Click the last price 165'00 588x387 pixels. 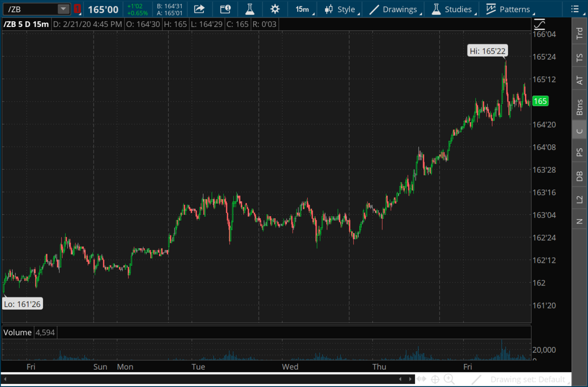coord(103,9)
